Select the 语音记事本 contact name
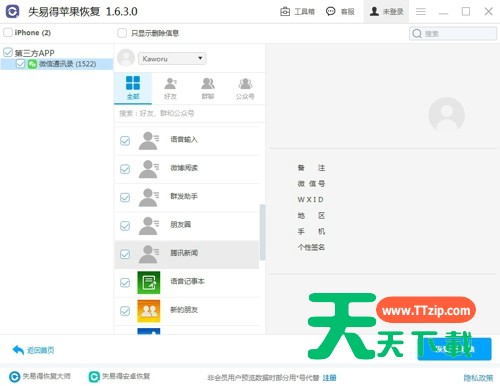Image resolution: width=500 pixels, height=386 pixels. click(x=187, y=281)
